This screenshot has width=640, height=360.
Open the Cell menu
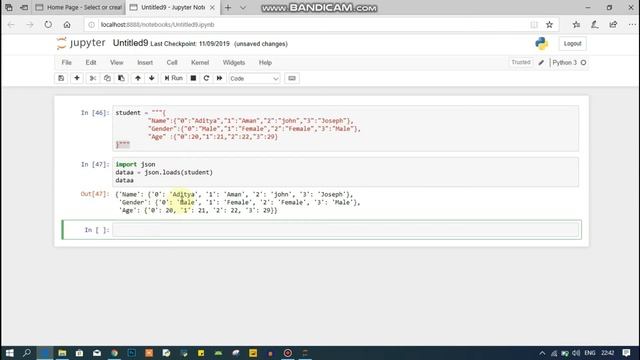172,62
